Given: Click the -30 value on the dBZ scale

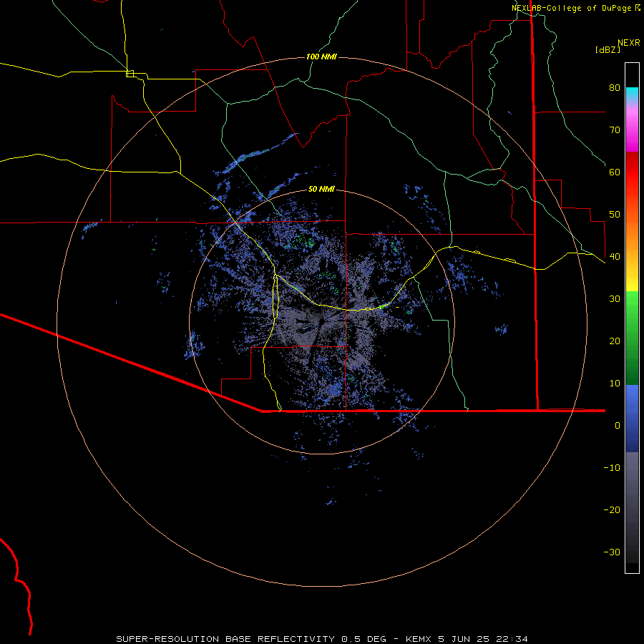Looking at the screenshot, I should coord(612,552).
